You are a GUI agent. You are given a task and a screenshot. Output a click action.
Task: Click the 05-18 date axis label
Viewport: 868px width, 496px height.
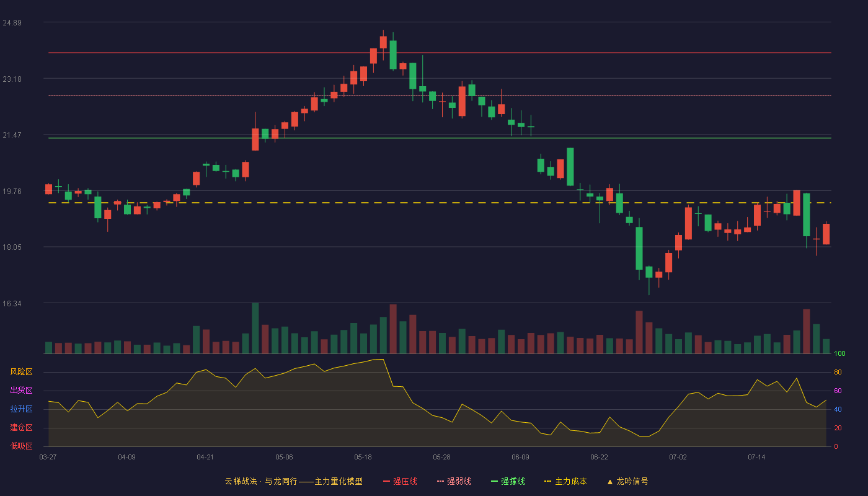[x=363, y=457]
